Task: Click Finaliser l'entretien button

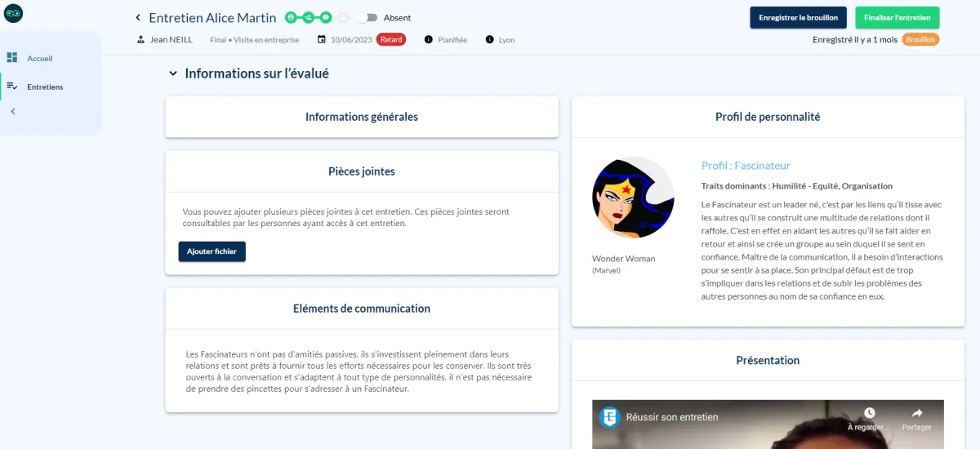Action: pyautogui.click(x=897, y=17)
